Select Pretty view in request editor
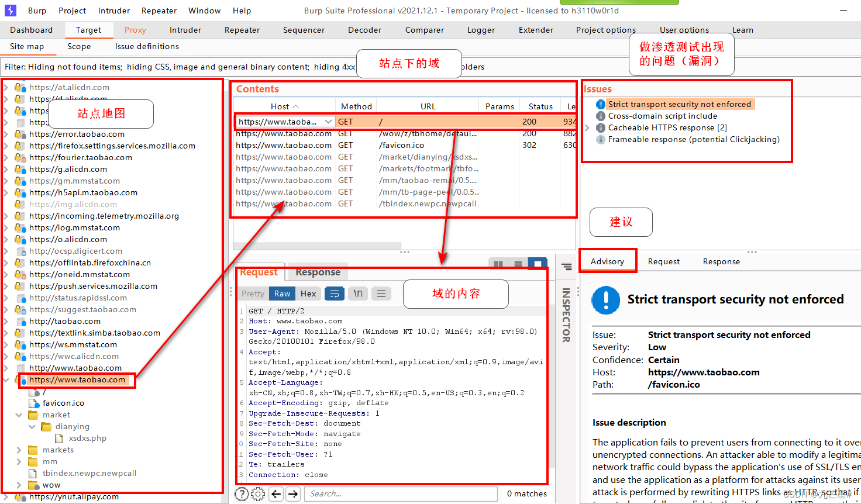 coord(253,294)
